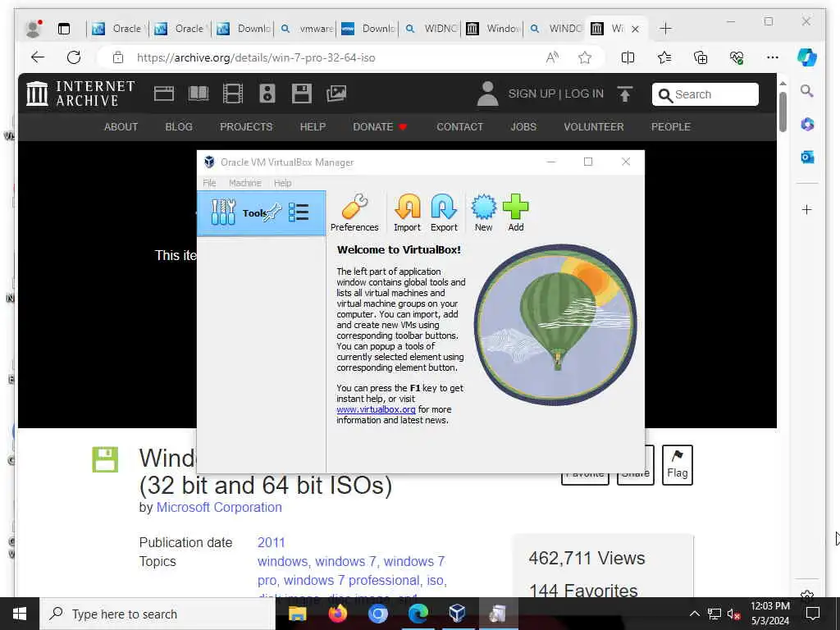Reload the page with refresh icon

[74, 57]
